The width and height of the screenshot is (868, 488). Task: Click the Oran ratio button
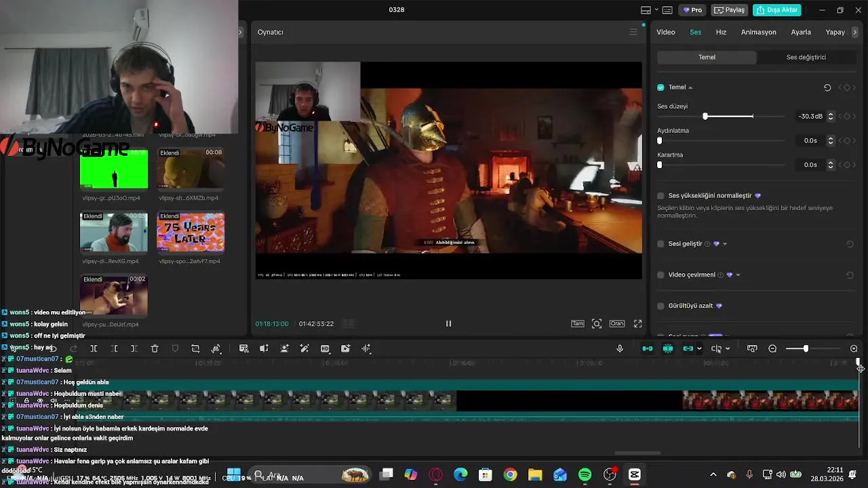coord(616,324)
